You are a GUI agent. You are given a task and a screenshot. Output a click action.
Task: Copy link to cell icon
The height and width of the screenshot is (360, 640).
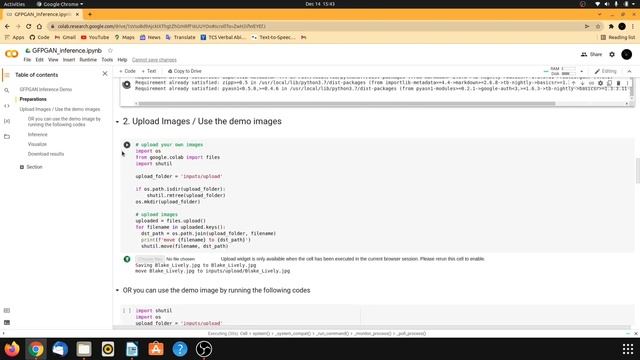[x=591, y=83]
